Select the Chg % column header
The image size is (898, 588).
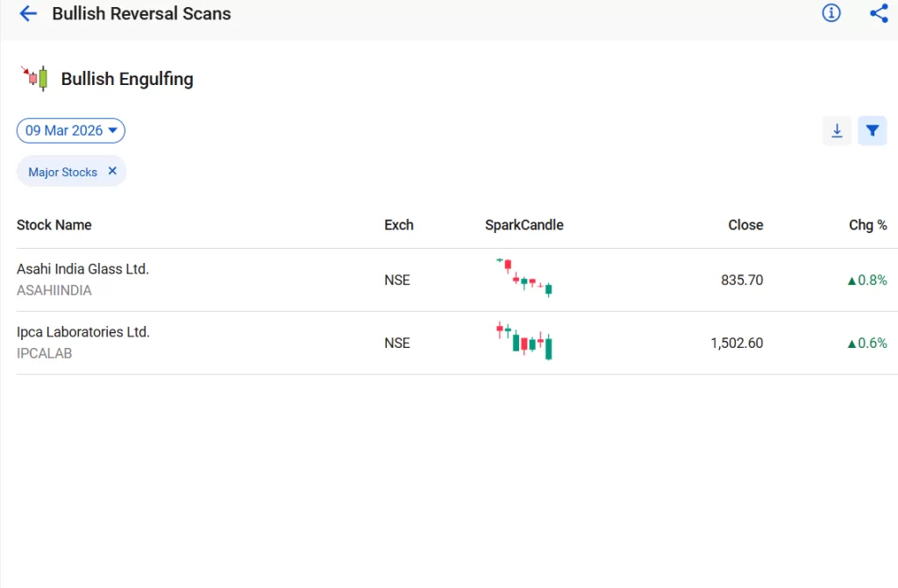coord(867,225)
